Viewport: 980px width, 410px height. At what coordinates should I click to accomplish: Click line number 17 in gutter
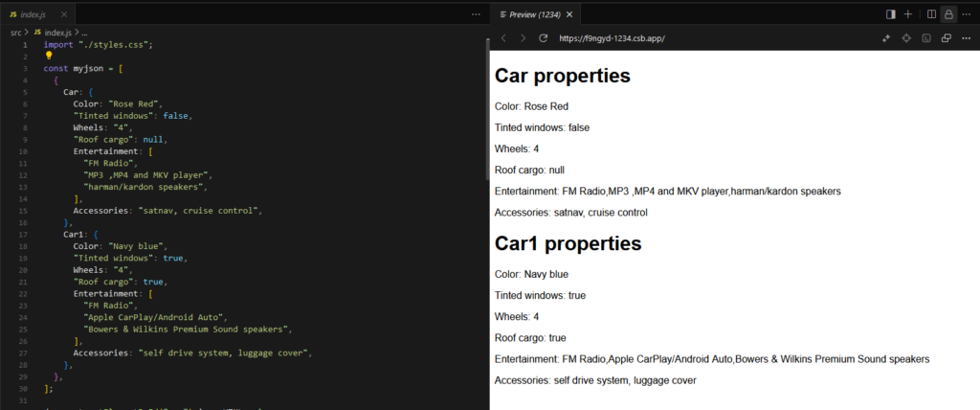[x=24, y=234]
